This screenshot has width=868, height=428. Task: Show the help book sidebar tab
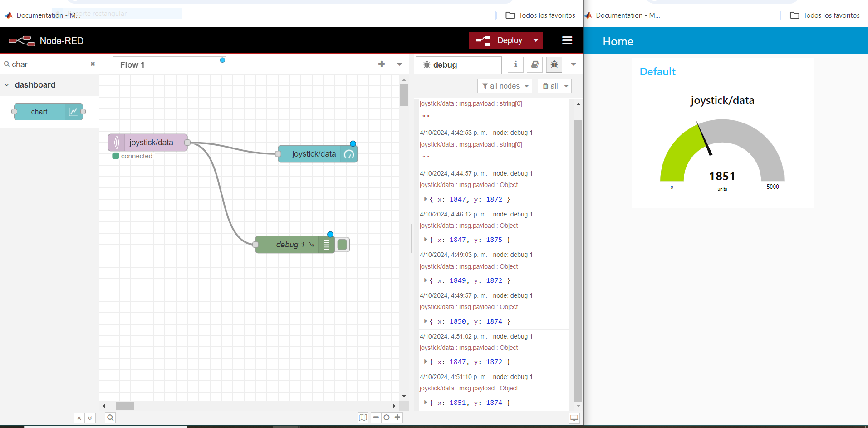[x=535, y=64]
